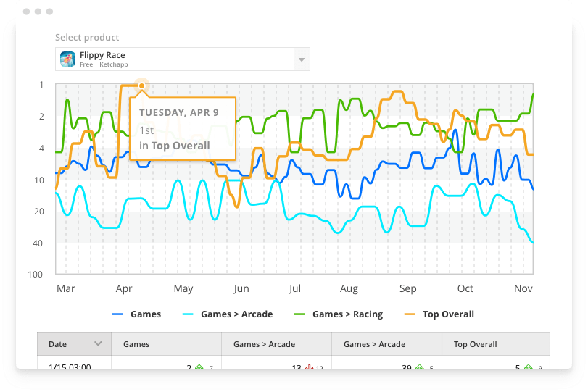
Task: Click the Sep label on x-axis
Action: [x=407, y=288]
